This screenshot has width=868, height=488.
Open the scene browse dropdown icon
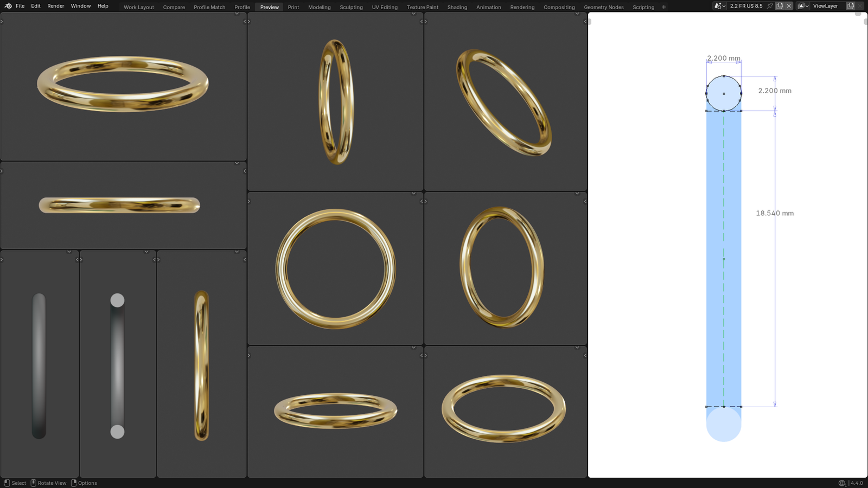[719, 6]
